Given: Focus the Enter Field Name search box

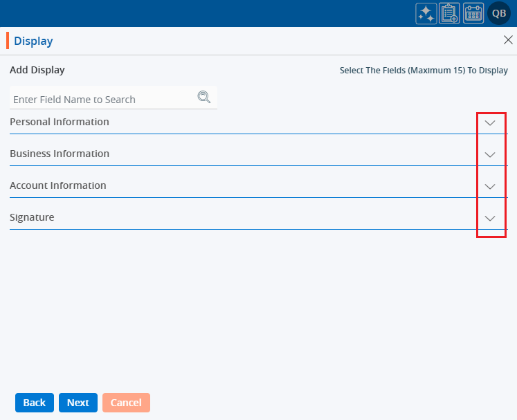Looking at the screenshot, I should pos(104,99).
